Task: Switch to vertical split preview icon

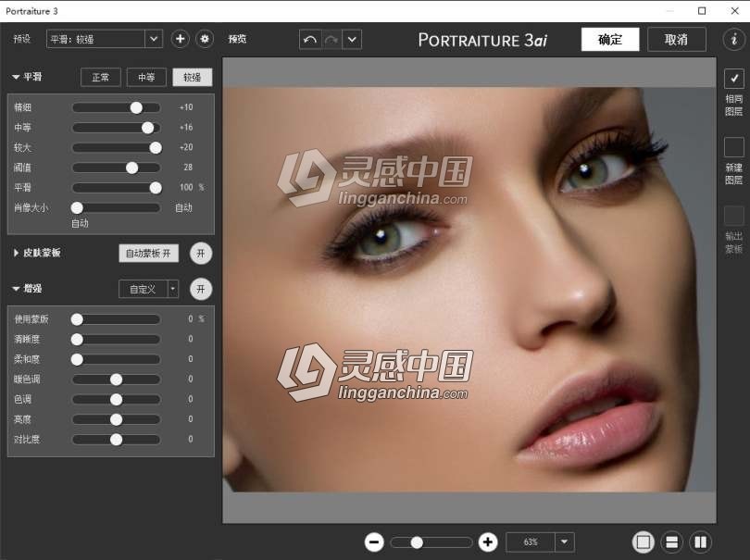Action: [x=700, y=541]
